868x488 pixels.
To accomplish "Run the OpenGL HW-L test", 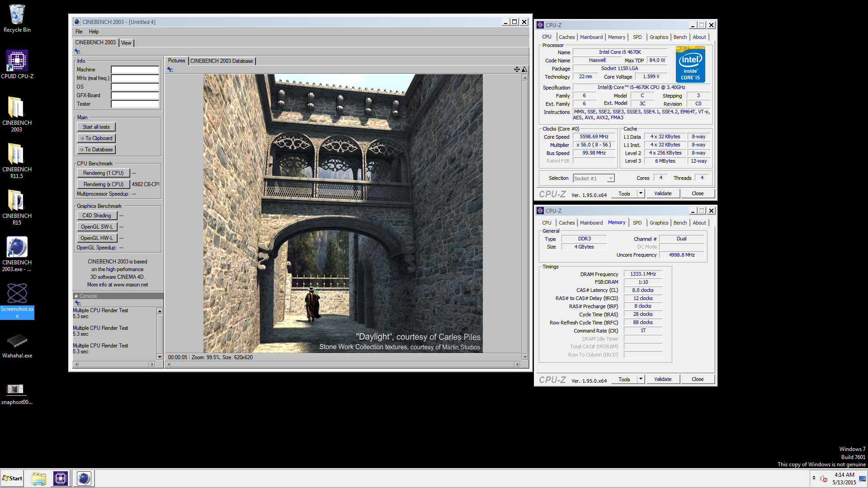I will click(97, 238).
